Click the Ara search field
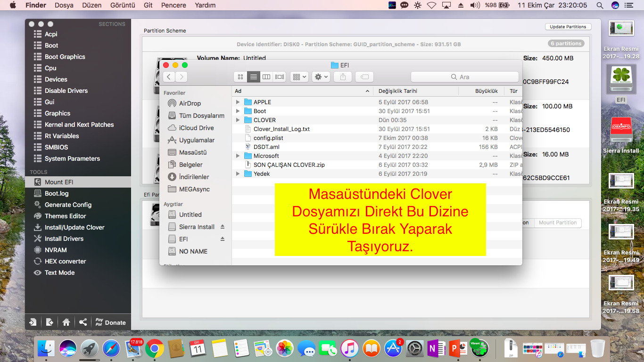 464,77
